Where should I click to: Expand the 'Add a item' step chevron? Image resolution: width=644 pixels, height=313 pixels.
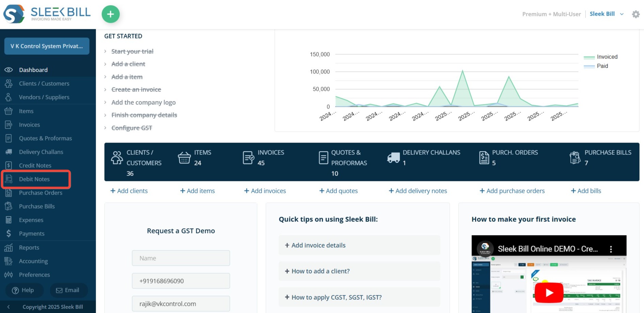pyautogui.click(x=105, y=77)
